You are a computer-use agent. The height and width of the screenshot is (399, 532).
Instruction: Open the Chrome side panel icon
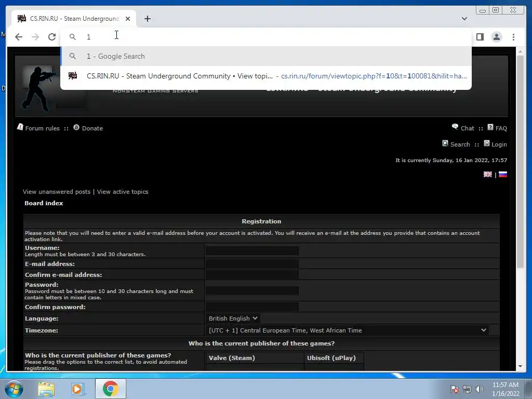pos(480,37)
